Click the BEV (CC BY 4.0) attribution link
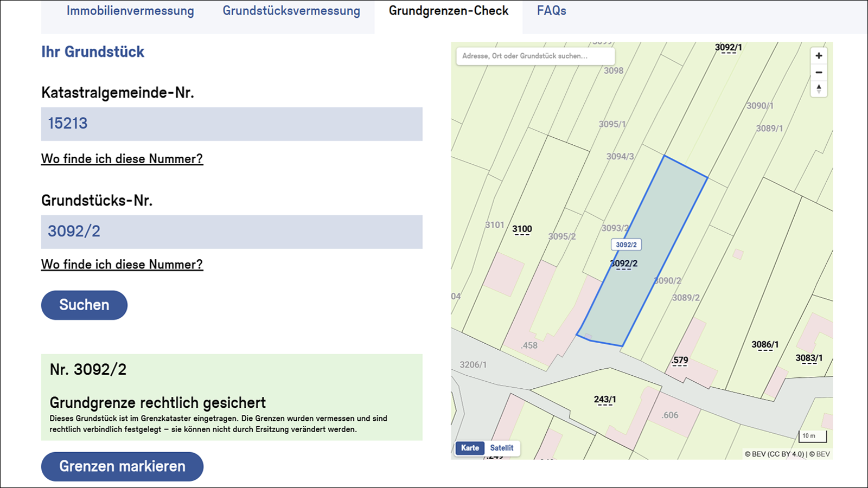Viewport: 868px width, 488px height. pos(774,454)
